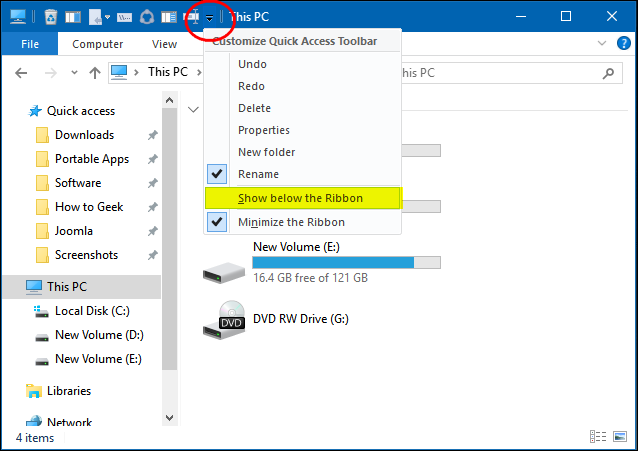Select the DVD RW Drive (G:) icon
The width and height of the screenshot is (638, 451).
(x=221, y=319)
